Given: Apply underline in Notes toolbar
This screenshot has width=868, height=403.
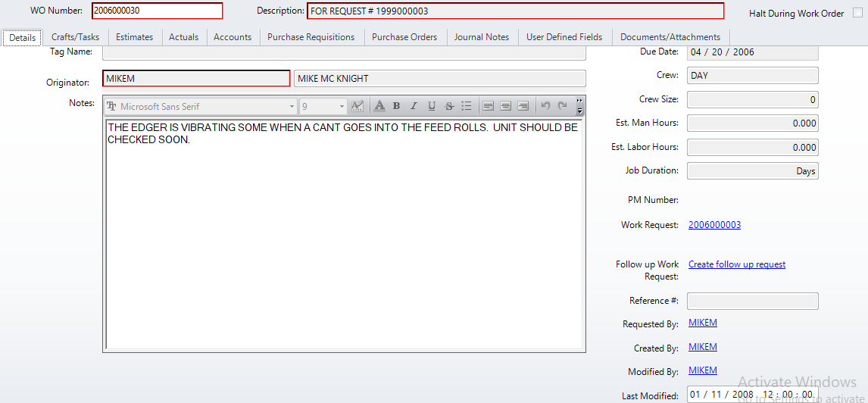Looking at the screenshot, I should 432,107.
